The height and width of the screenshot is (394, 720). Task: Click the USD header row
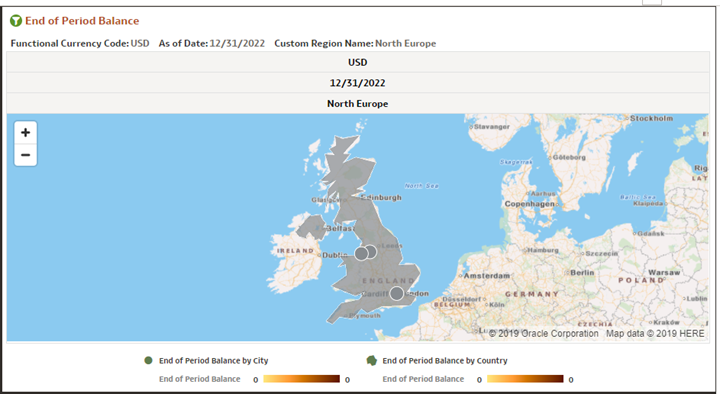coord(358,62)
